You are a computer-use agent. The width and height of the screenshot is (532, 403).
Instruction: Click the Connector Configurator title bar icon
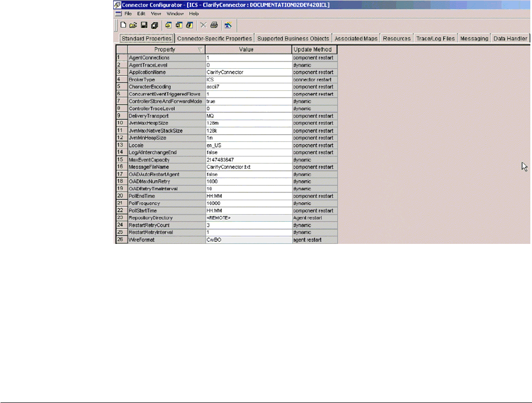[x=118, y=5]
